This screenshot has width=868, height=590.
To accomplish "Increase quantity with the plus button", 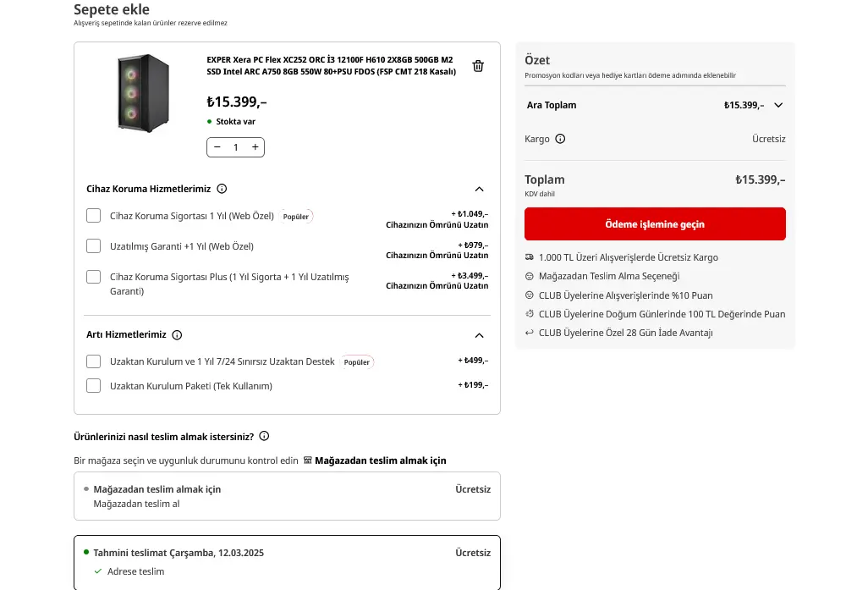I will [x=255, y=146].
